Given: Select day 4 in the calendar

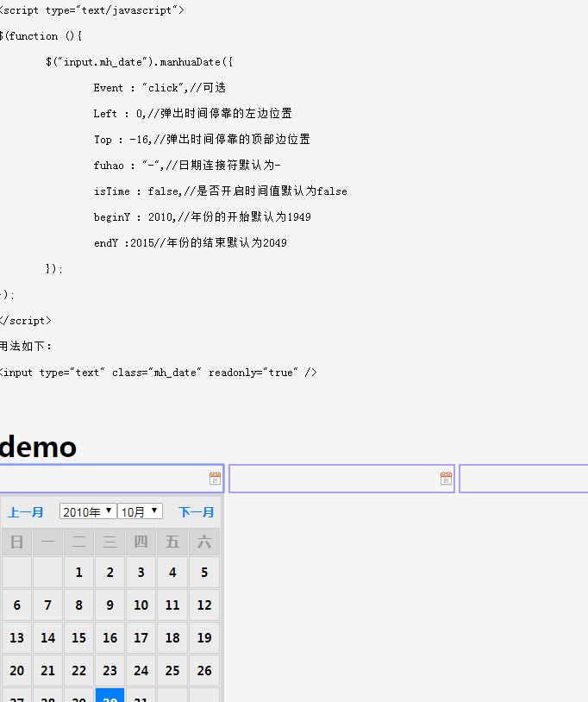Looking at the screenshot, I should (x=172, y=572).
